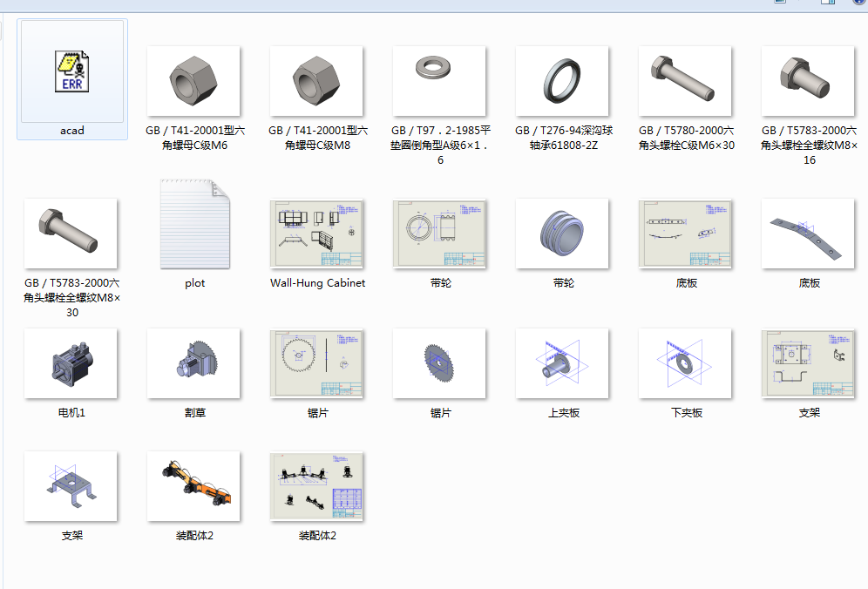Image resolution: width=868 pixels, height=589 pixels.
Task: Select the M8×16 hex bolt thumbnail
Action: [x=808, y=81]
